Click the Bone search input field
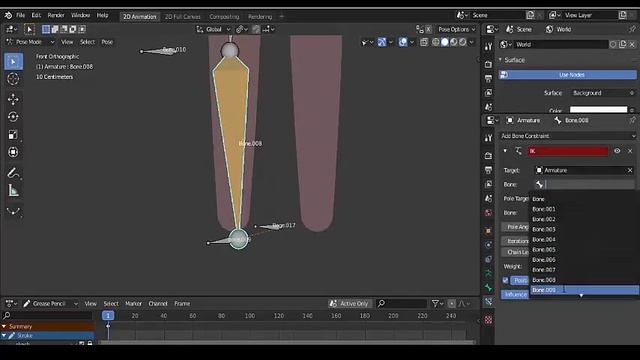This screenshot has width=640, height=360. [x=584, y=184]
